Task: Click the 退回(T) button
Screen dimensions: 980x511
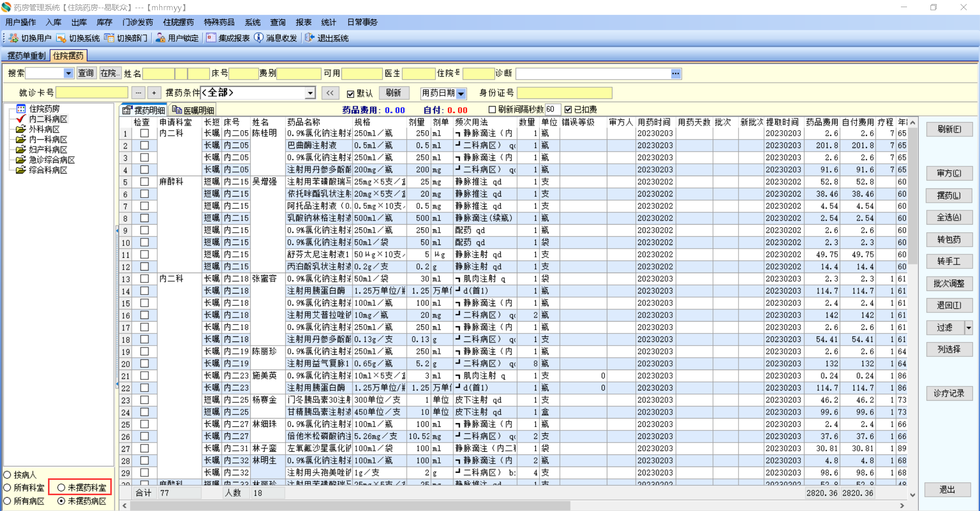Action: 949,306
